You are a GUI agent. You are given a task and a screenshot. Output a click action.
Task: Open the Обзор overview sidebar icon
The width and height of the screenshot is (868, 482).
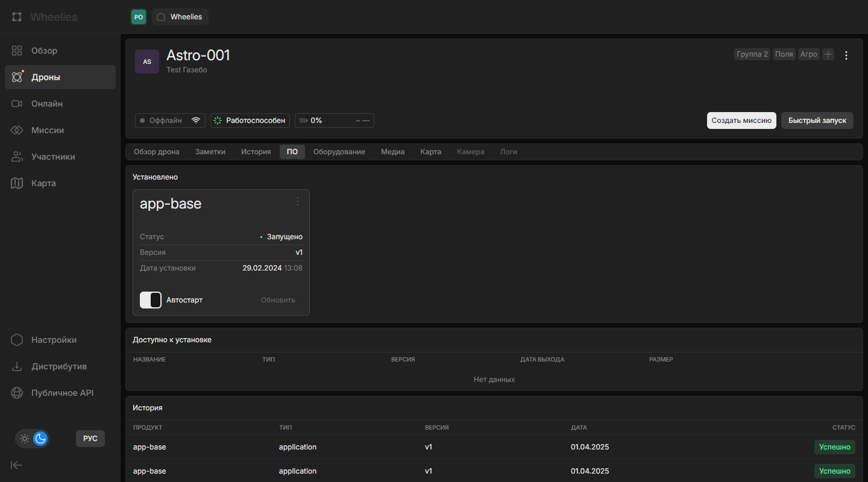tap(17, 51)
